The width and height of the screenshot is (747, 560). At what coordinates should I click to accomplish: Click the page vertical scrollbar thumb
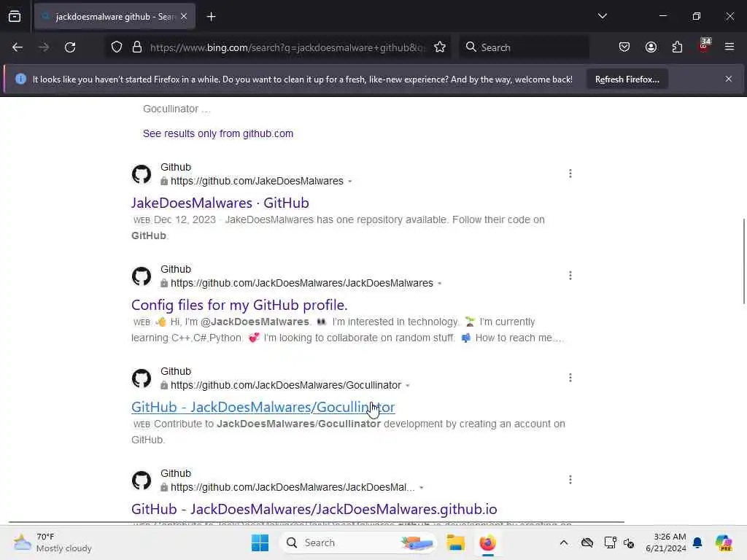743,260
